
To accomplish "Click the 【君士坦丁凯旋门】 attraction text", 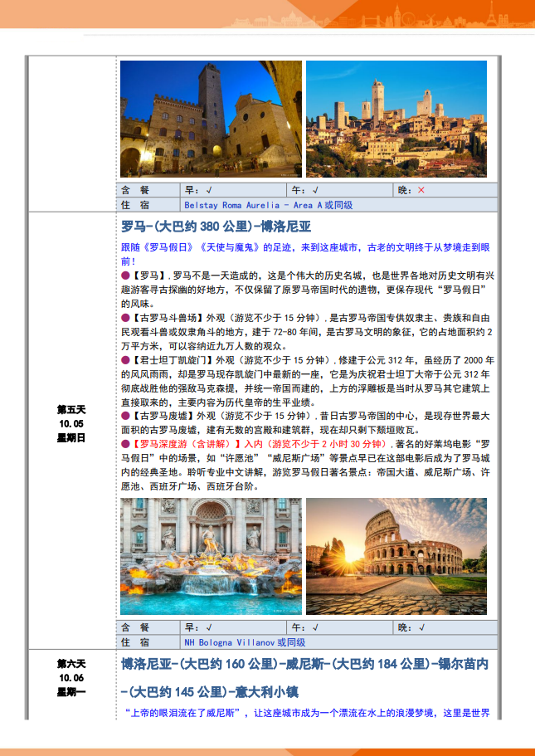I will click(173, 360).
